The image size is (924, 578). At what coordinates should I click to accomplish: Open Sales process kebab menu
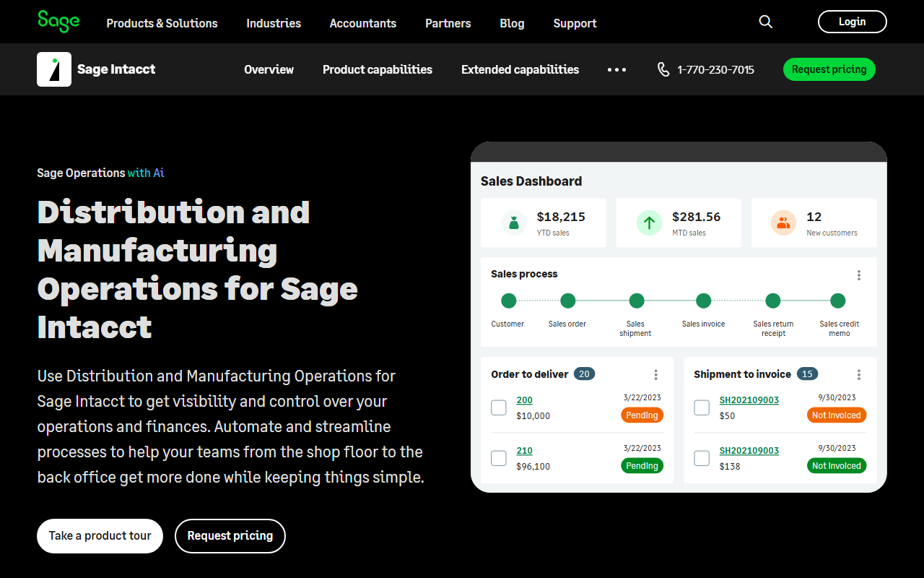coord(859,275)
